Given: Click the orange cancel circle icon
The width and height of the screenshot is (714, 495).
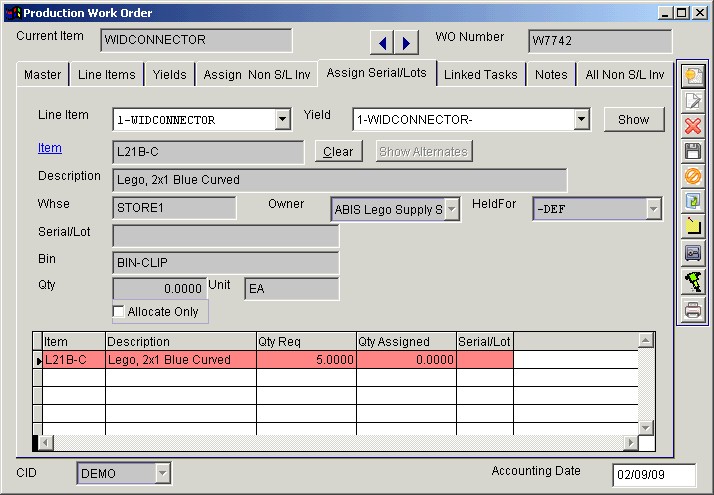Looking at the screenshot, I should point(692,177).
